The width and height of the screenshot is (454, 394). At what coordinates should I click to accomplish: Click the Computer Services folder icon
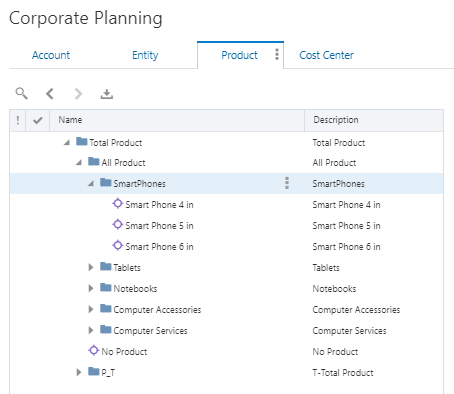point(106,329)
